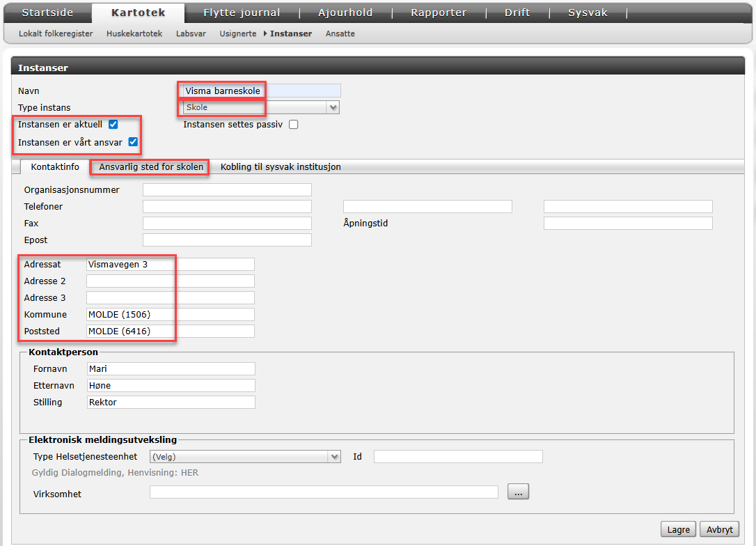
Task: Open the Startside main menu
Action: coord(47,13)
